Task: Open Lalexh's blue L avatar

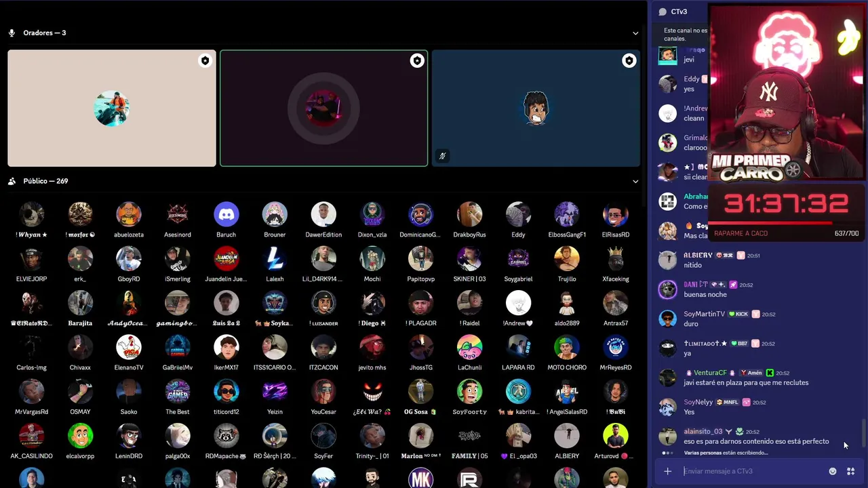Action: 275,258
